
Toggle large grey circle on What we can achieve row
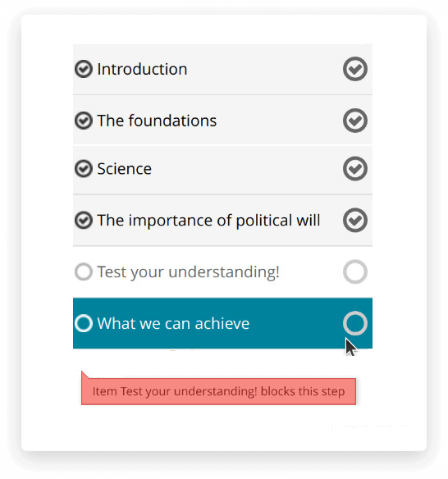[x=355, y=323]
